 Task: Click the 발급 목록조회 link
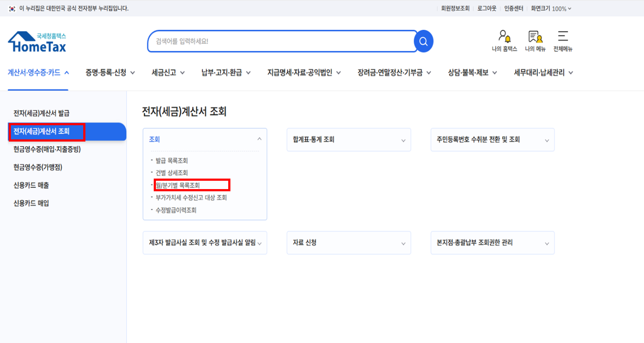click(172, 160)
